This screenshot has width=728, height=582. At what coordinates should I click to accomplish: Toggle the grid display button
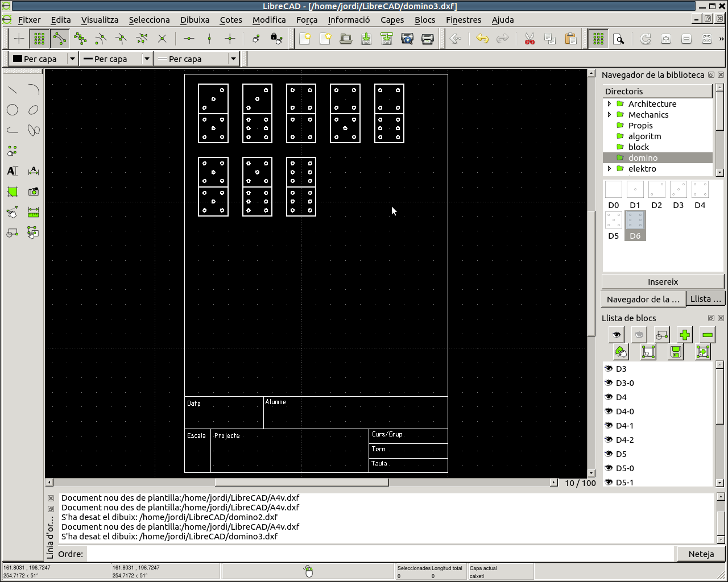(598, 39)
